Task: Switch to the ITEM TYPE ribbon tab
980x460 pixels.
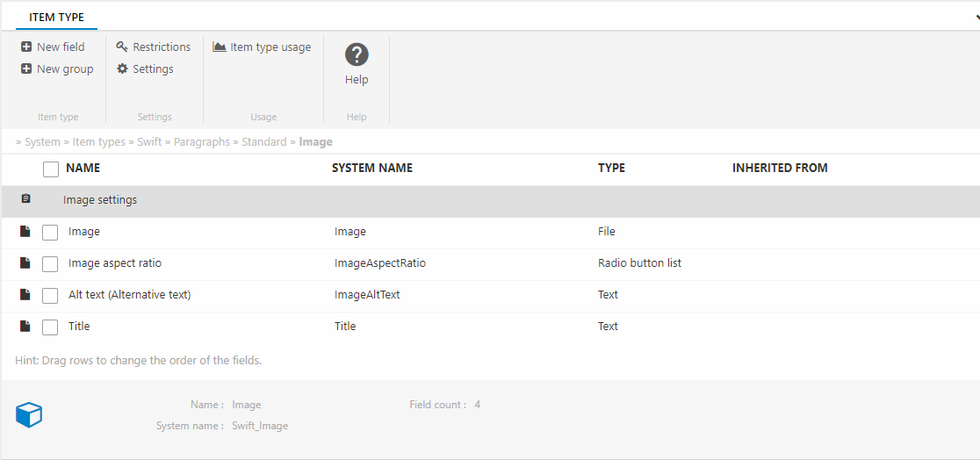Action: tap(56, 17)
